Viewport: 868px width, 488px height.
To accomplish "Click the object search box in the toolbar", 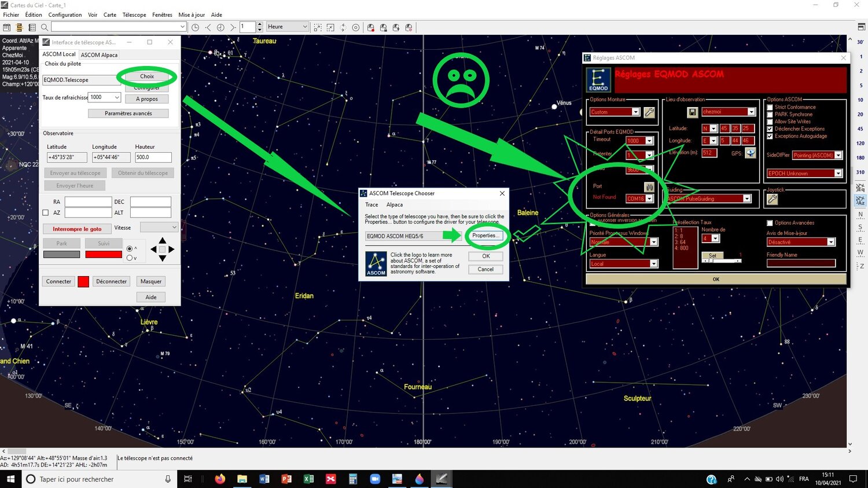I will pos(119,27).
